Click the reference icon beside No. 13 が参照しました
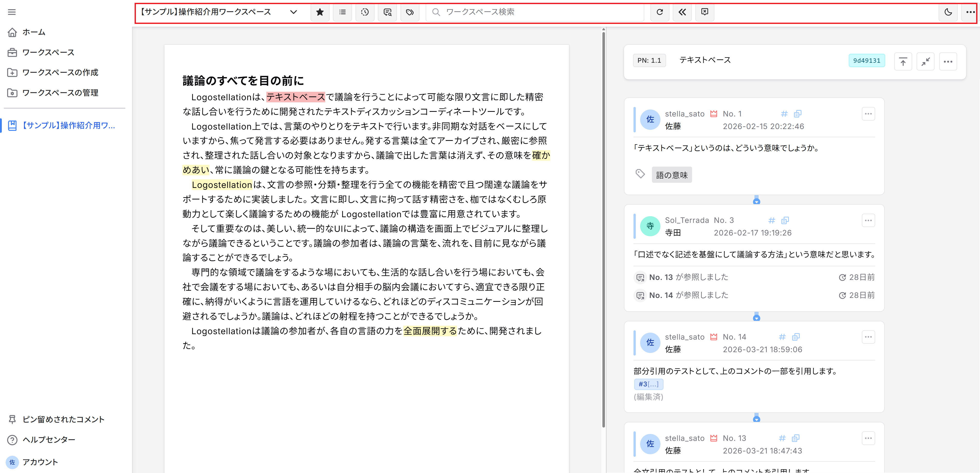Image resolution: width=980 pixels, height=473 pixels. pyautogui.click(x=640, y=277)
